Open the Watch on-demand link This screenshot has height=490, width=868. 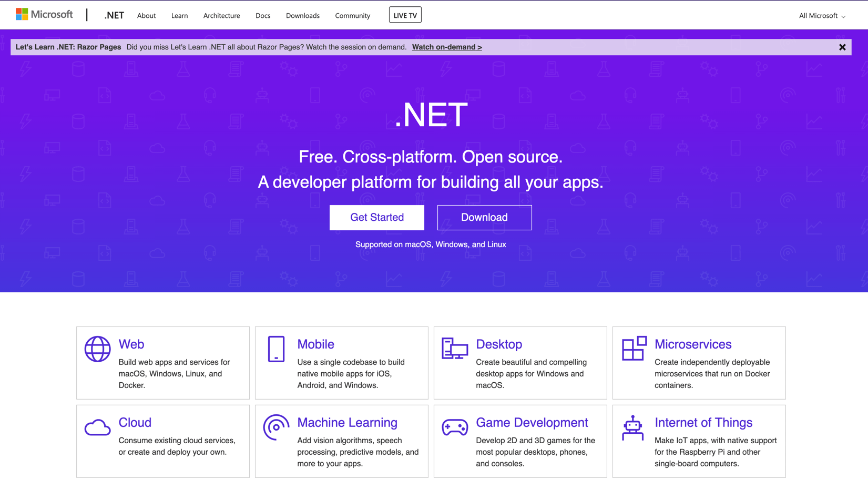446,47
